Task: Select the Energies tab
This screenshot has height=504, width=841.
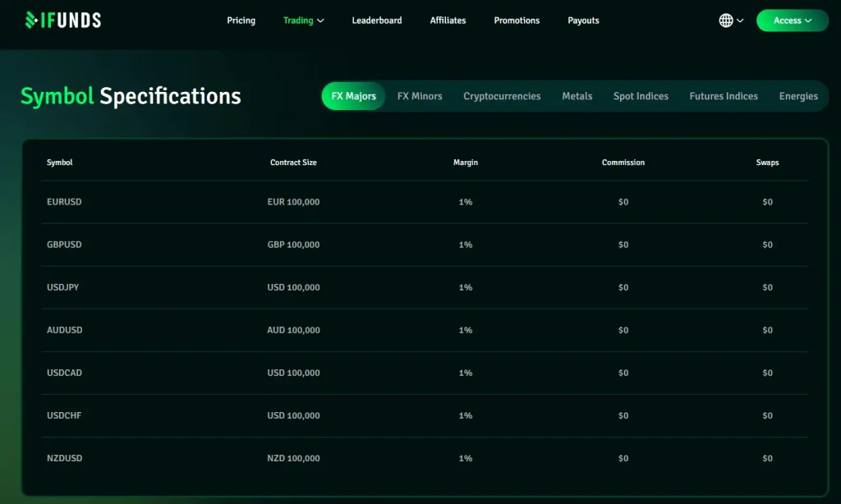Action: click(x=797, y=96)
